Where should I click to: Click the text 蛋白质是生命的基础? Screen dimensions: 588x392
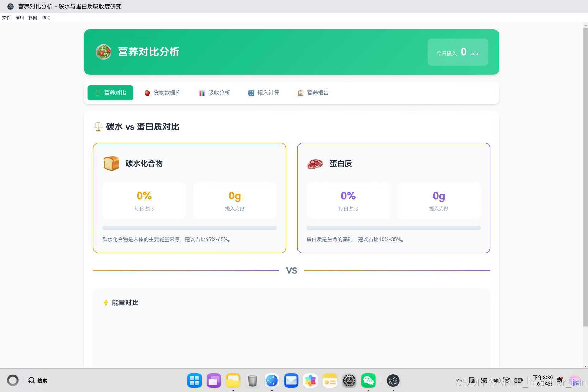click(330, 239)
